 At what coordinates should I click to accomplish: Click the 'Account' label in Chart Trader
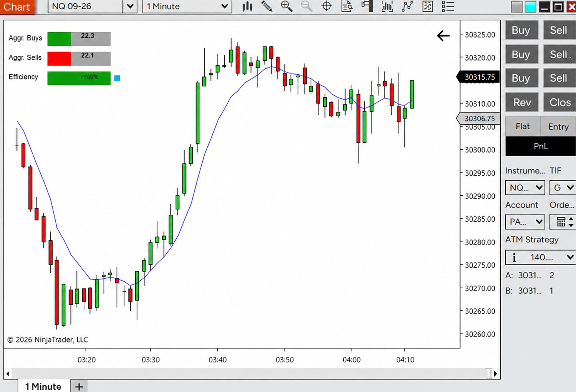coord(521,205)
